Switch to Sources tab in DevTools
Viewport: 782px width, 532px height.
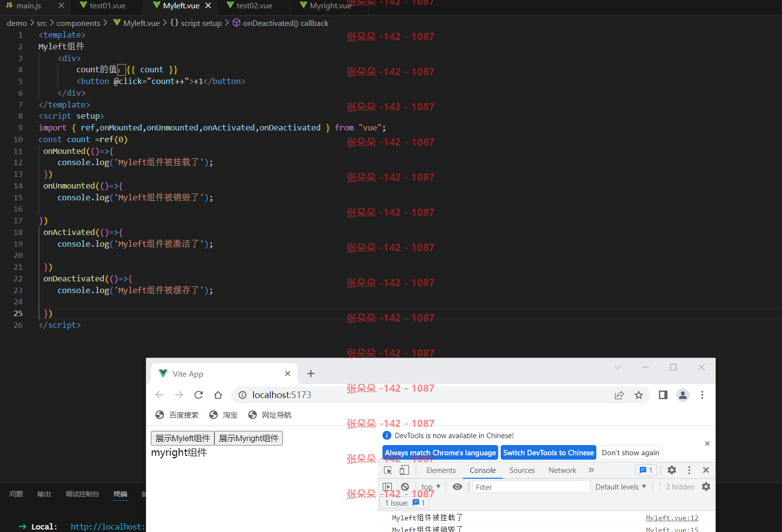(x=522, y=470)
